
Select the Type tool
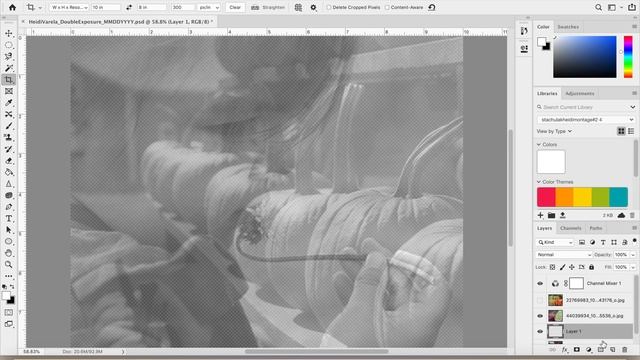9,218
